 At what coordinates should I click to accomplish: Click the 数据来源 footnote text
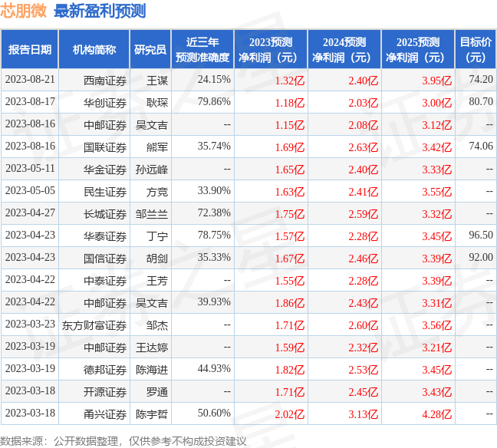click(x=123, y=441)
